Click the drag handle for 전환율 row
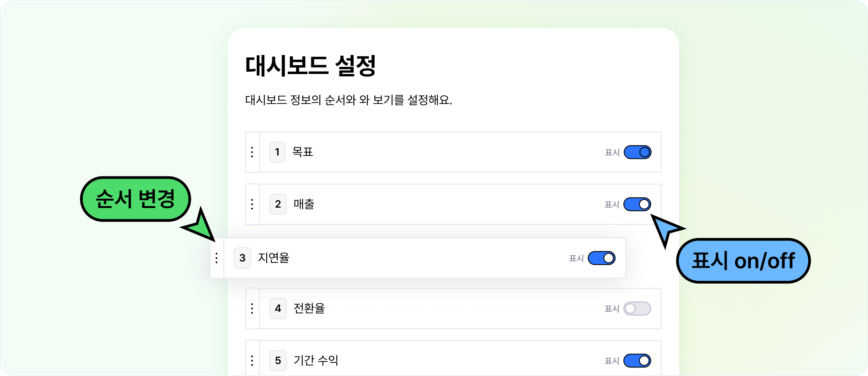The height and width of the screenshot is (376, 868). 252,308
